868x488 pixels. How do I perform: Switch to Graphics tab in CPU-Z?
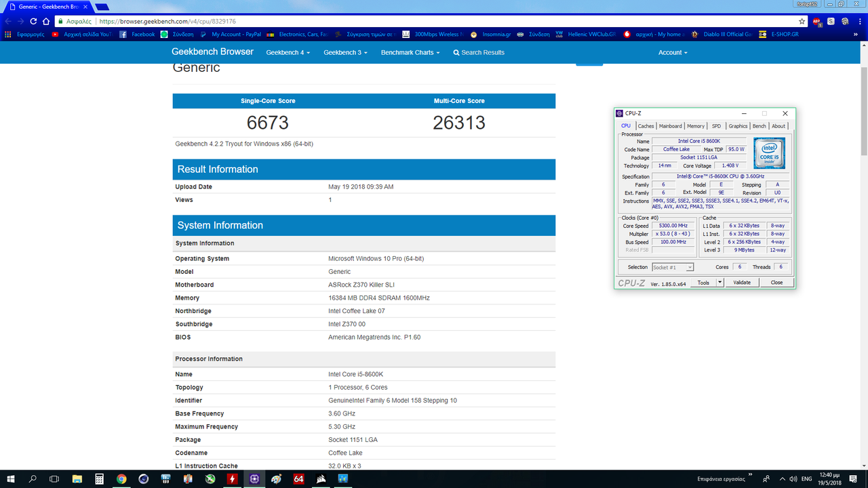click(738, 126)
